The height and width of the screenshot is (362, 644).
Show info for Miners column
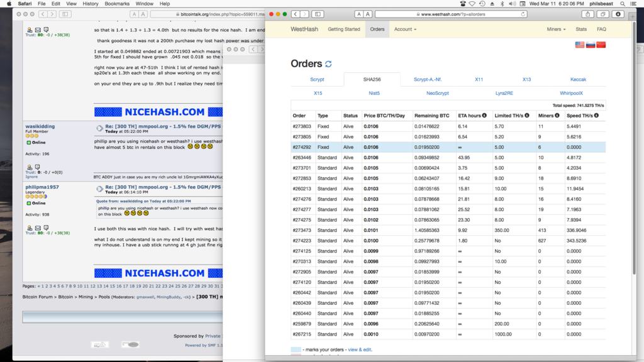557,116
